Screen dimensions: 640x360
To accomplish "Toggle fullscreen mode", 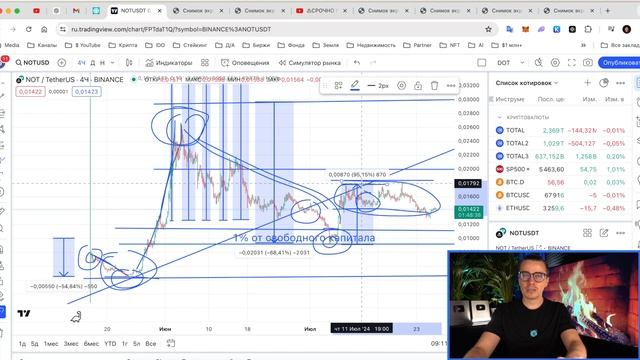I will [571, 62].
